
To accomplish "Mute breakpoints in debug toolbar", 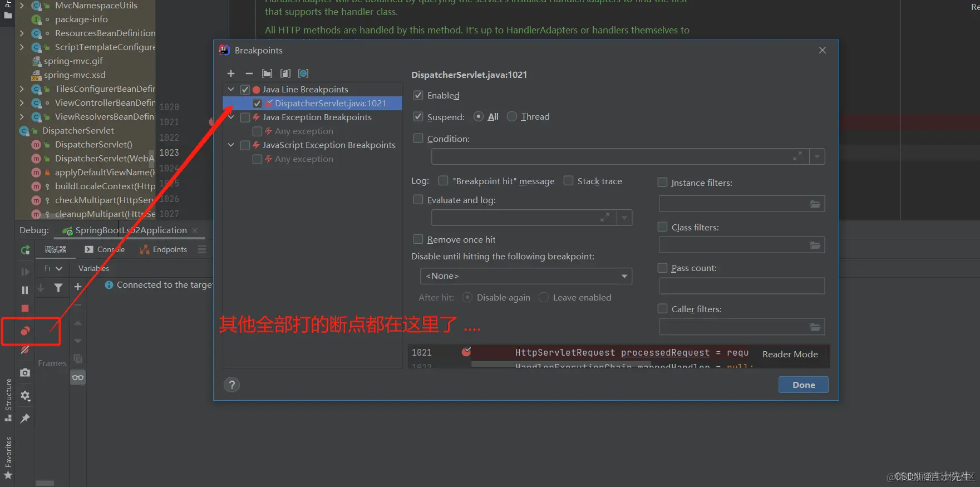I will (25, 350).
